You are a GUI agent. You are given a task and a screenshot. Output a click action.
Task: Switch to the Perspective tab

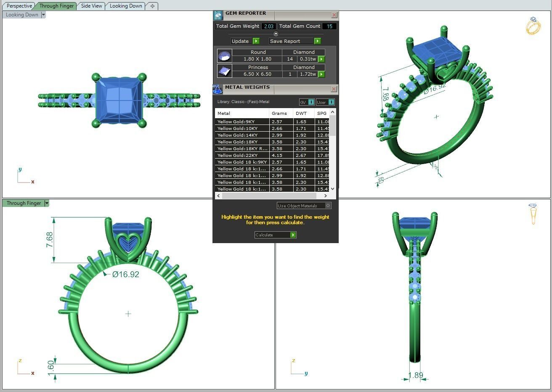click(19, 6)
